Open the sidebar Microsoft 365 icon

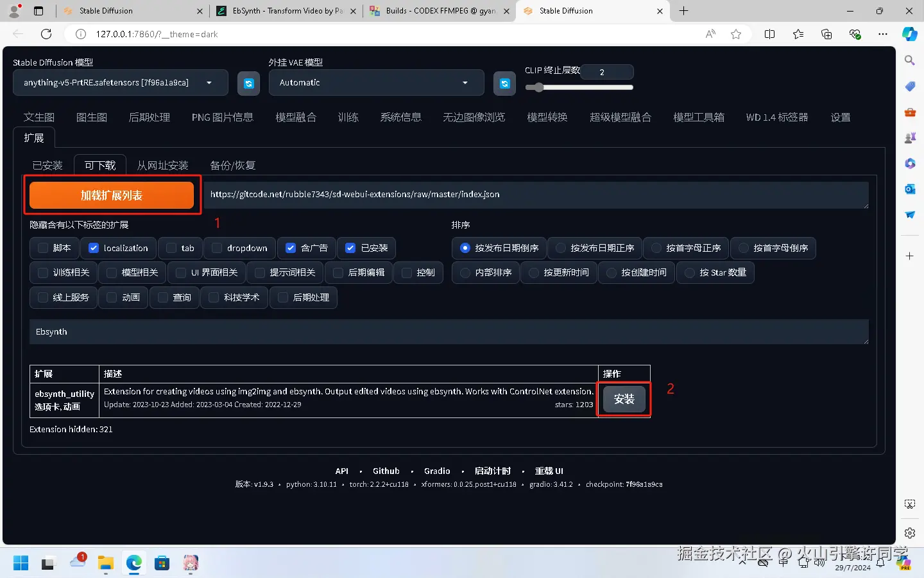click(x=910, y=163)
